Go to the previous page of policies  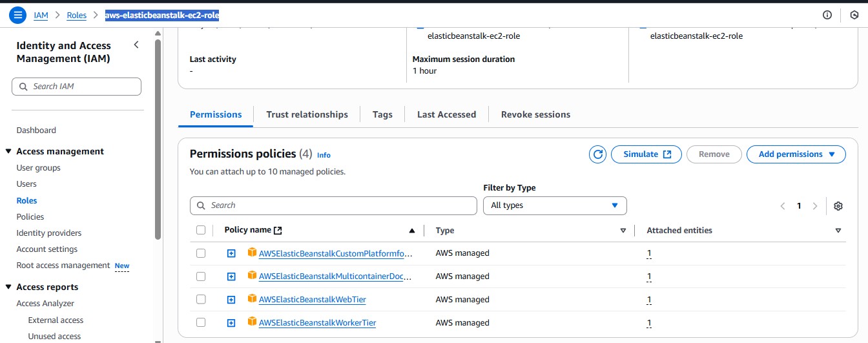(x=783, y=206)
